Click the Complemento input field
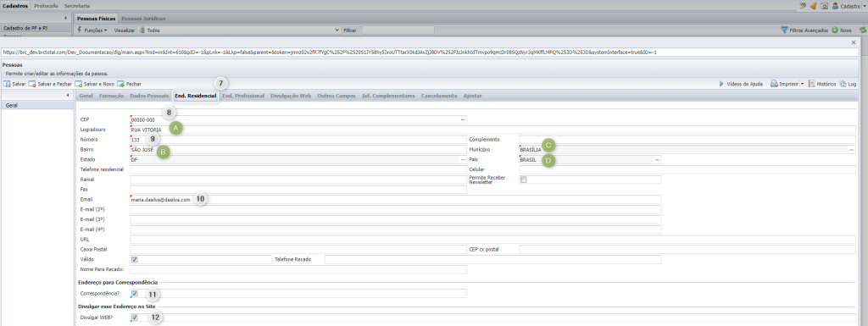This screenshot has width=868, height=326. [687, 139]
